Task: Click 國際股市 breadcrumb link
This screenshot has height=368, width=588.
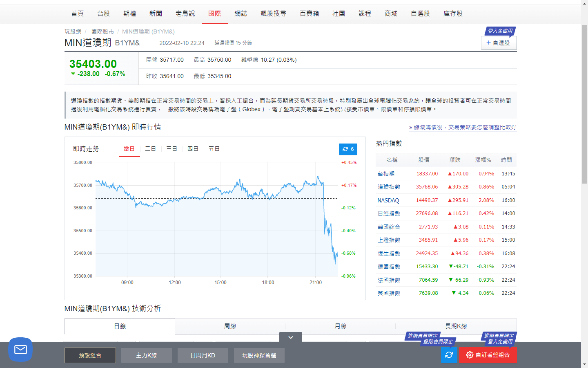Action: (102, 31)
